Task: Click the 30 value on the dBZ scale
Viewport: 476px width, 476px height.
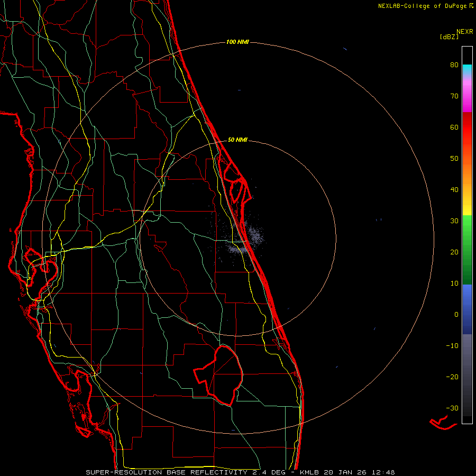Action: (454, 221)
